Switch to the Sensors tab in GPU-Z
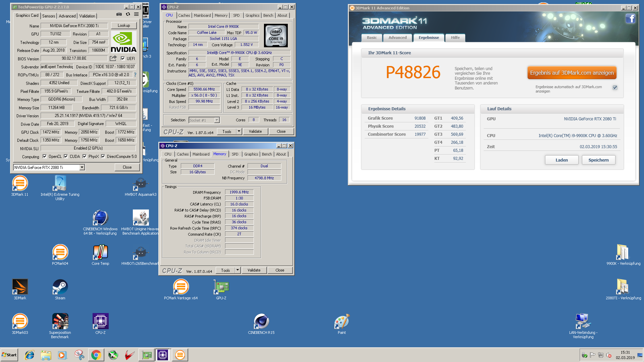 pyautogui.click(x=49, y=16)
